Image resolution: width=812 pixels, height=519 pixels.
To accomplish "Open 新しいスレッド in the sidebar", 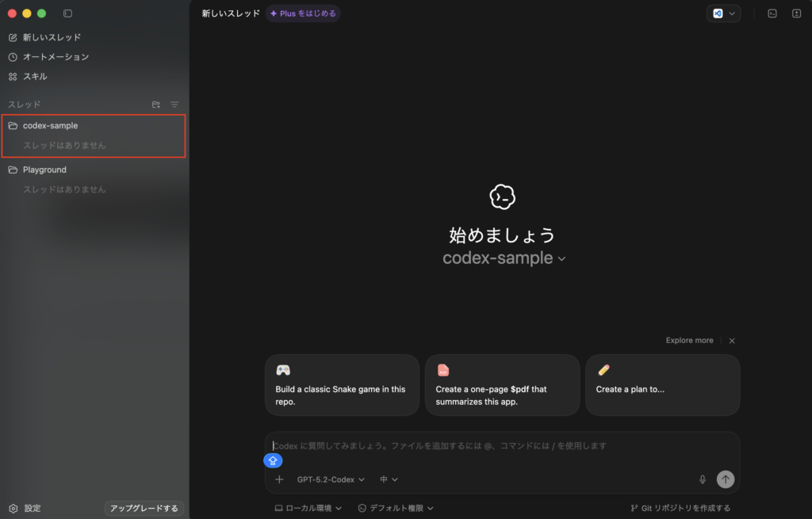I will [x=52, y=37].
